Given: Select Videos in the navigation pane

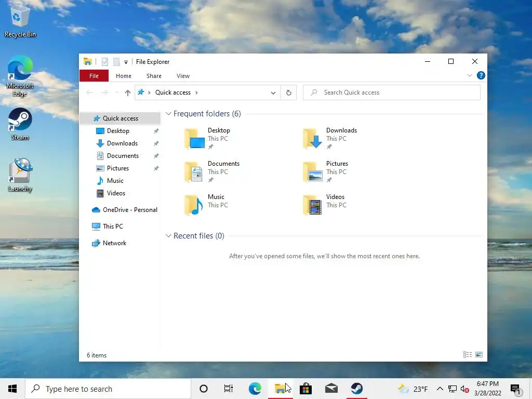Looking at the screenshot, I should [x=116, y=193].
